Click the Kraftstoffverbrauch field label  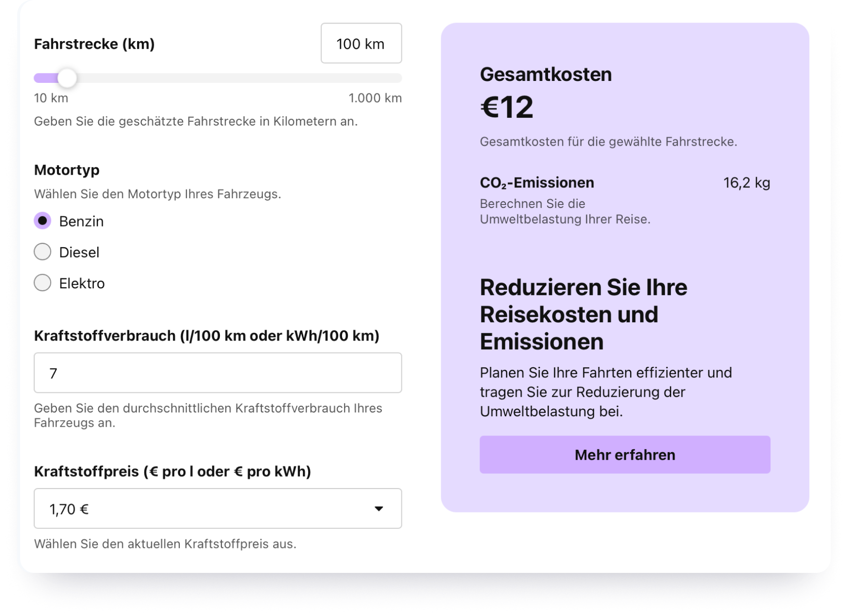[206, 336]
